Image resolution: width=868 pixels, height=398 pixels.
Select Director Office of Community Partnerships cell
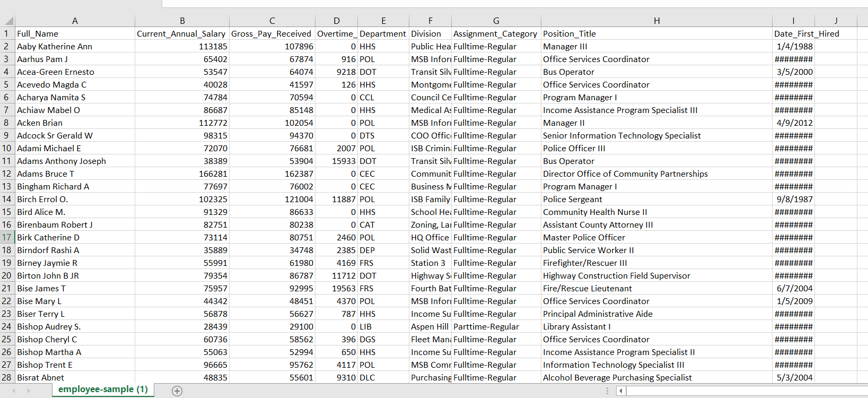pos(656,174)
